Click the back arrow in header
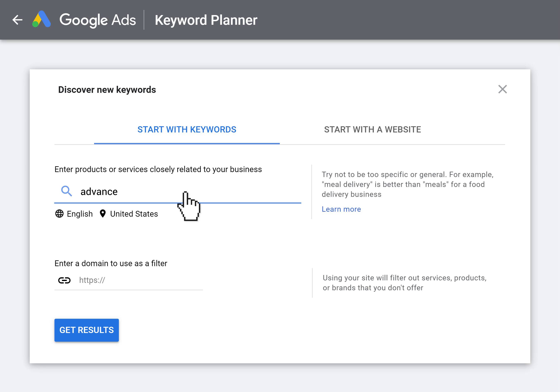 [17, 20]
